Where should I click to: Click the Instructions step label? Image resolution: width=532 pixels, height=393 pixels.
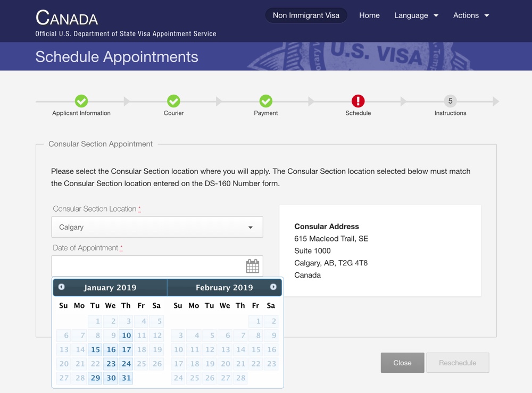click(x=450, y=113)
